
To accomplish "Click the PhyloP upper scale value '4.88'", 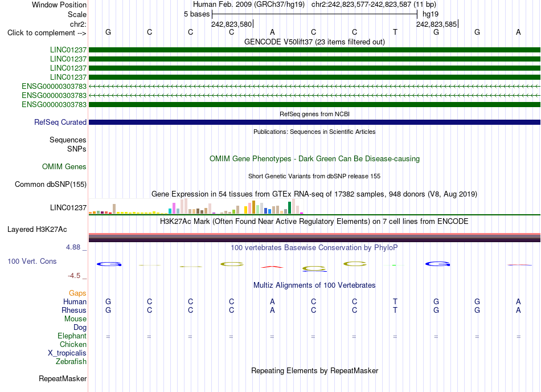I will point(73,247).
